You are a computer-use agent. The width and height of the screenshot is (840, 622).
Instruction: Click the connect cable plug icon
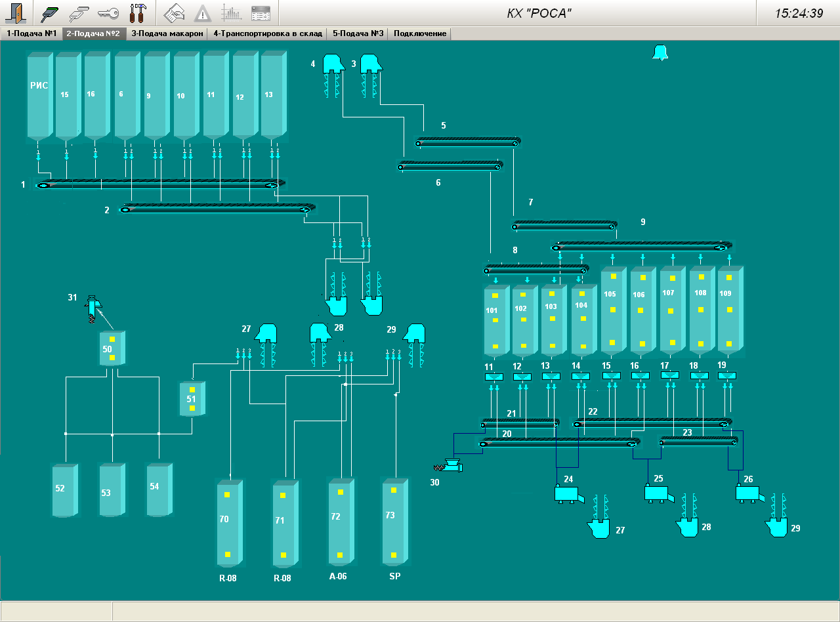click(51, 13)
